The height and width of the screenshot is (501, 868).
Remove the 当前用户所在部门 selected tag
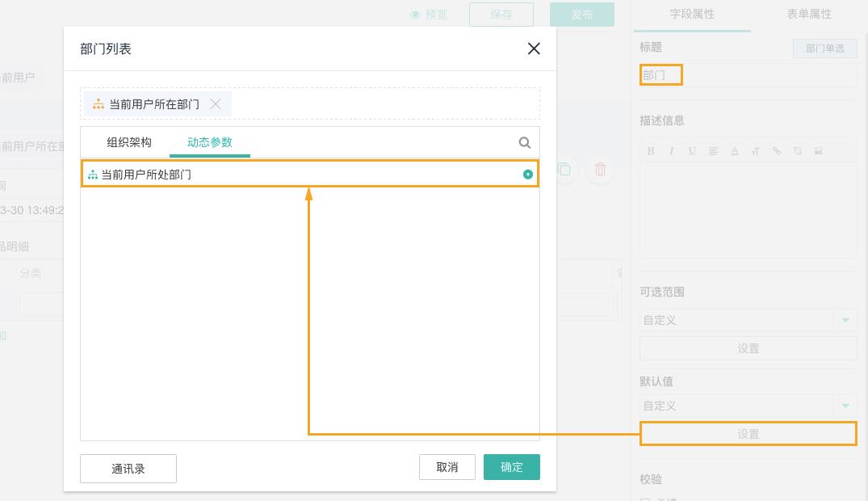tap(216, 103)
